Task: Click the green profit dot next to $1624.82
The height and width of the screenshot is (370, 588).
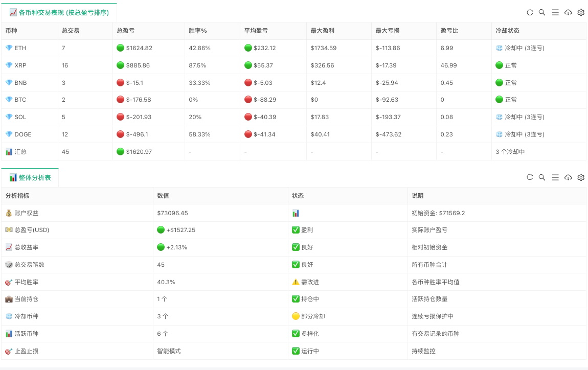Action: (121, 48)
